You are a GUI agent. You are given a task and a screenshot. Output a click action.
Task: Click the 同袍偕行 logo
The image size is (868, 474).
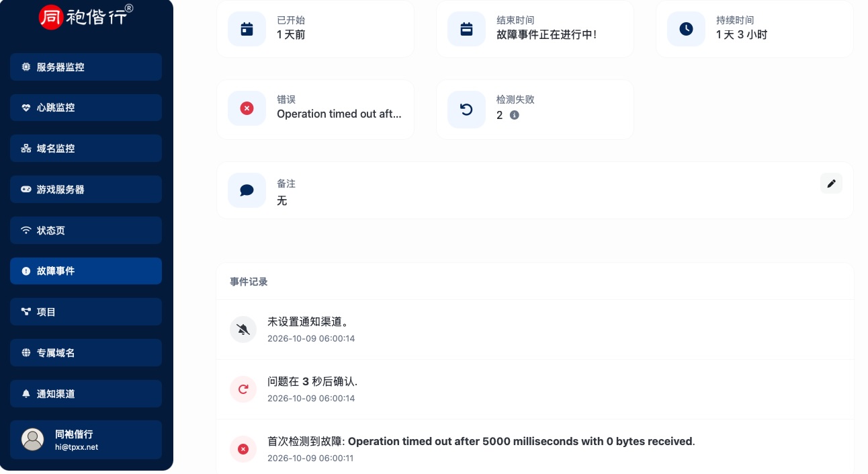pyautogui.click(x=86, y=16)
